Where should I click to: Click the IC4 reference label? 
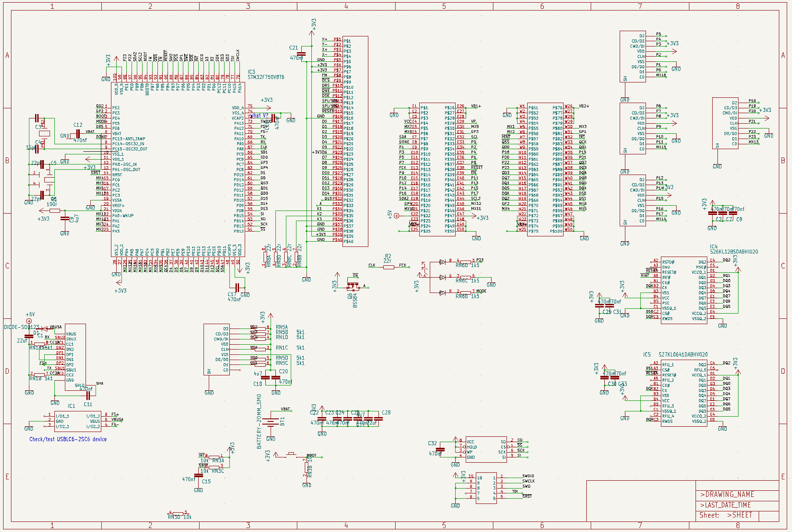pyautogui.click(x=714, y=247)
